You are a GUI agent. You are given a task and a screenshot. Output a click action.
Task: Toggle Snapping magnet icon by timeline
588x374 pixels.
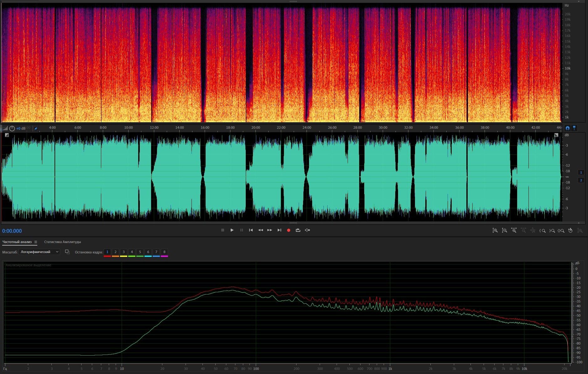[567, 128]
